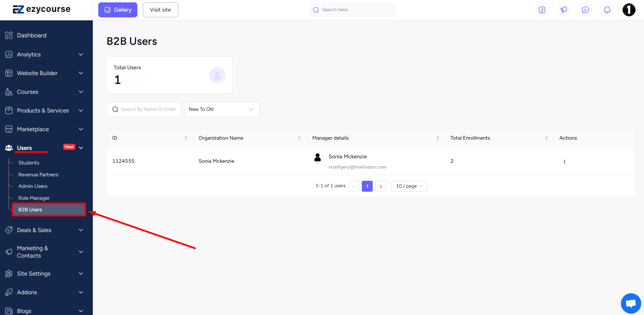Open the notifications bell icon
The image size is (644, 315).
pos(607,10)
